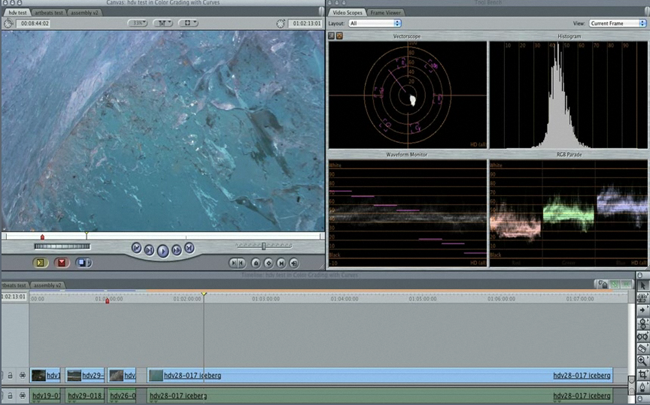Adjust the Canvas shuttle control slider
The height and width of the screenshot is (405, 650).
click(x=264, y=246)
